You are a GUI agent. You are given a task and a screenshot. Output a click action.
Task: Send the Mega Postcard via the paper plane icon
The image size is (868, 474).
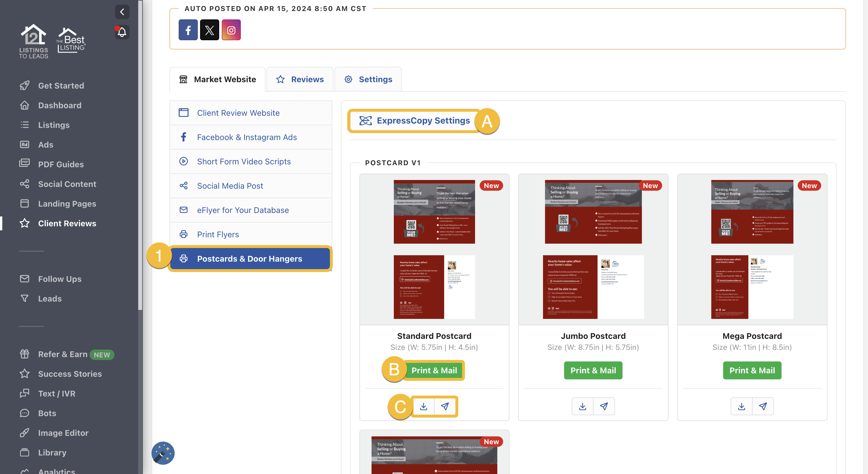click(763, 406)
